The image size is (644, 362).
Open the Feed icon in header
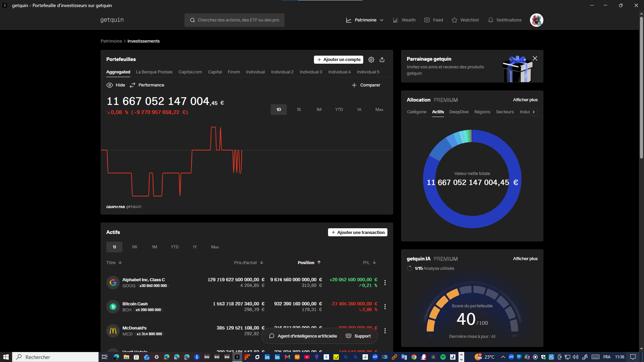[x=434, y=20]
